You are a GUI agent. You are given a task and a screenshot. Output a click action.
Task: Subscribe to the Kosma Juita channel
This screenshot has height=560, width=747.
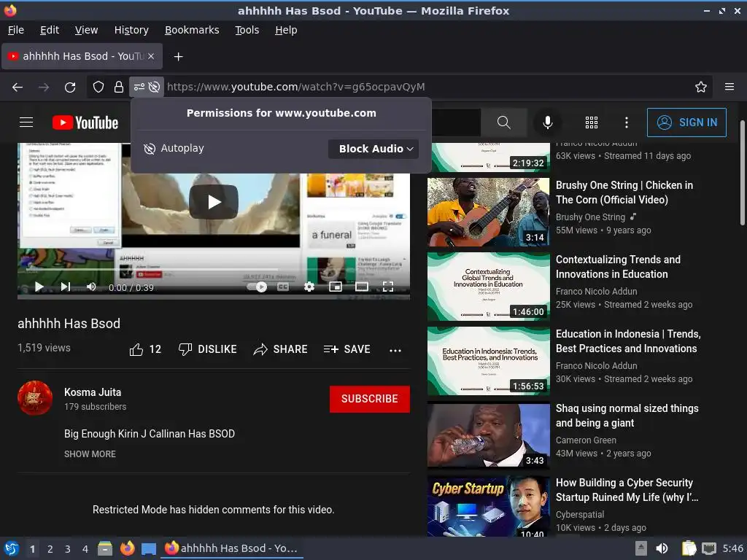[370, 399]
